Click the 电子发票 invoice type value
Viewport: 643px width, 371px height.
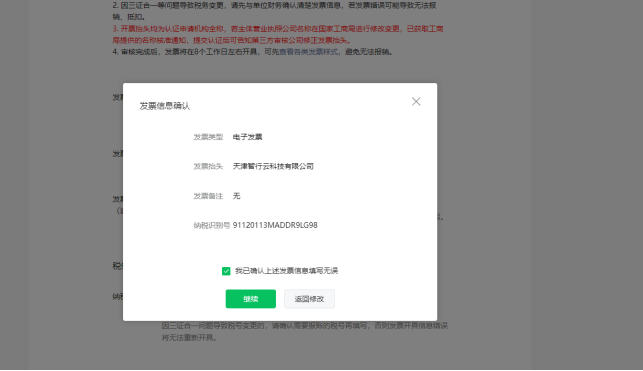click(247, 137)
